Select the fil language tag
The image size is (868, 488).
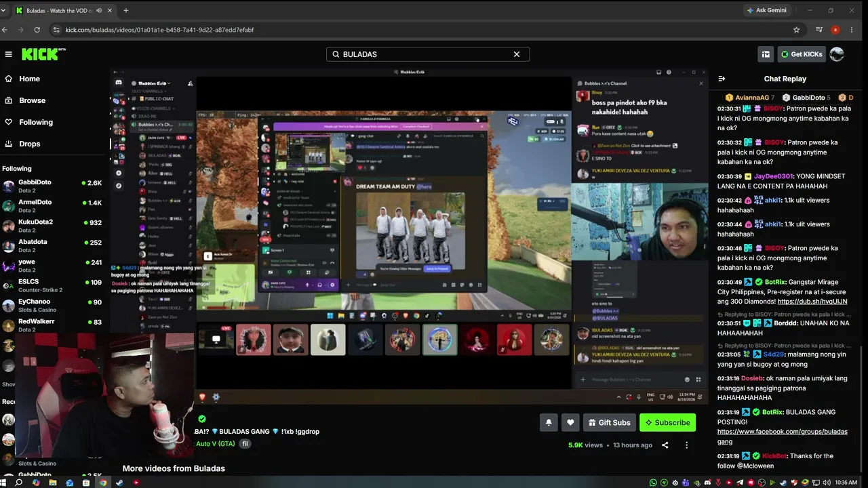245,444
